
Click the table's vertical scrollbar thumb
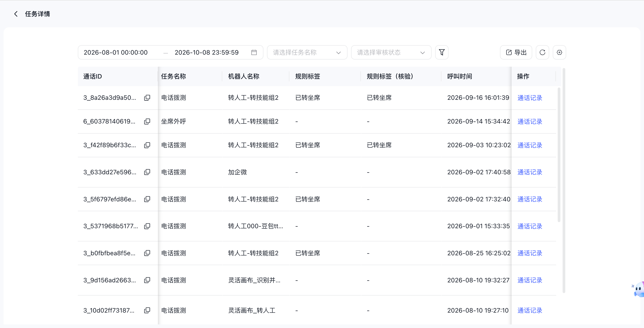point(559,155)
